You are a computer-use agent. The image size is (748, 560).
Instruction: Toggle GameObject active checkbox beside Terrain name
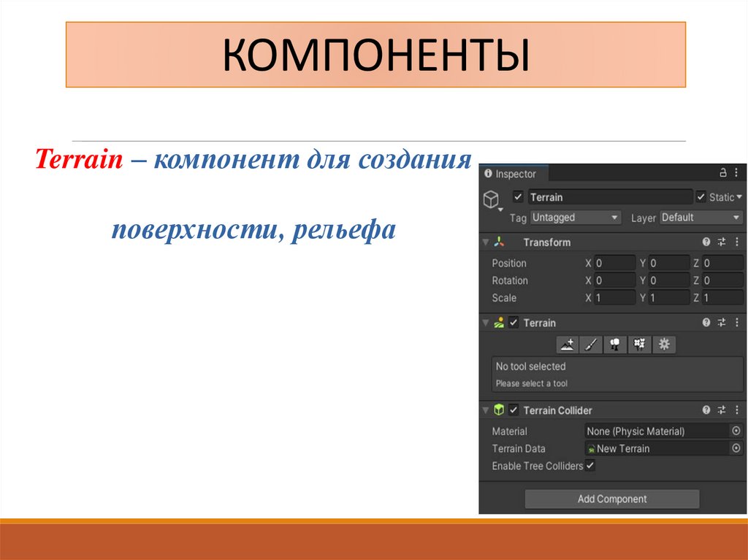coord(518,196)
